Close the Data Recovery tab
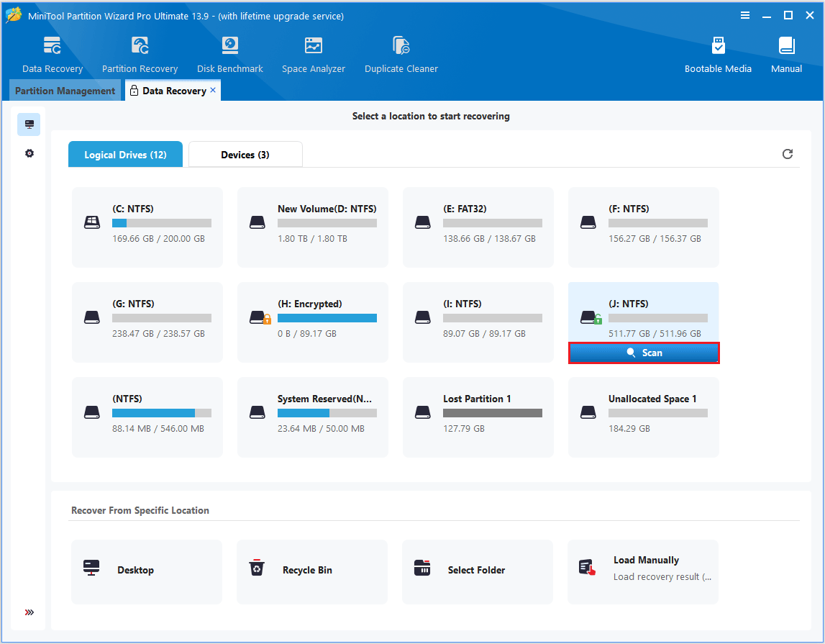The image size is (825, 644). point(213,90)
